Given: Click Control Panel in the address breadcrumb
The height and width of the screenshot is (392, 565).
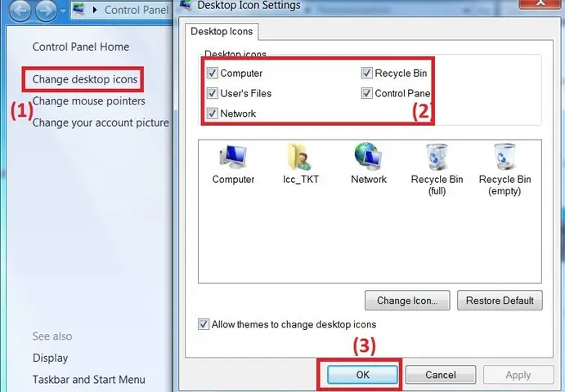Looking at the screenshot, I should coord(137,10).
